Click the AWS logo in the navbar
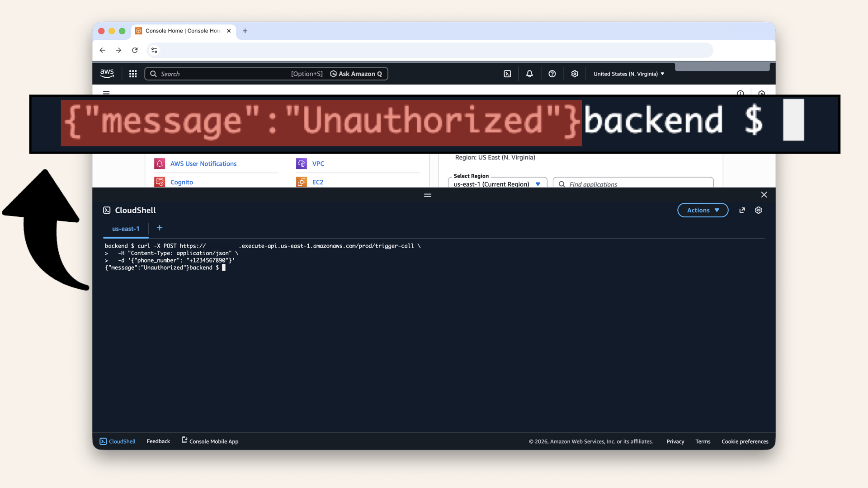 (x=107, y=73)
